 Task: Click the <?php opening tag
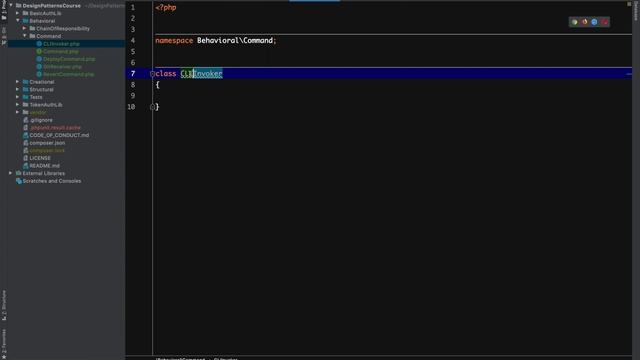coord(166,7)
